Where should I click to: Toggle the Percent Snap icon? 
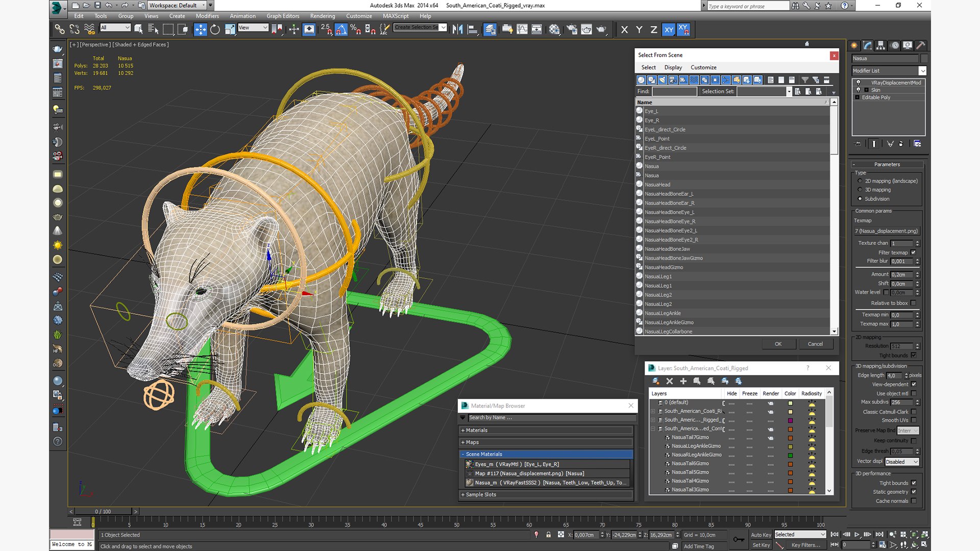click(356, 30)
